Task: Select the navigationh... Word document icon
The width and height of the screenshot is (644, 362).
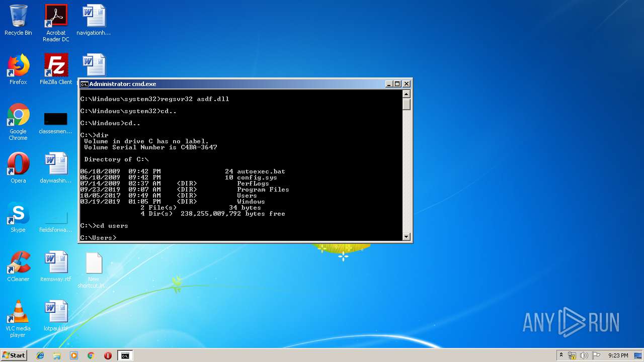Action: pos(94,20)
